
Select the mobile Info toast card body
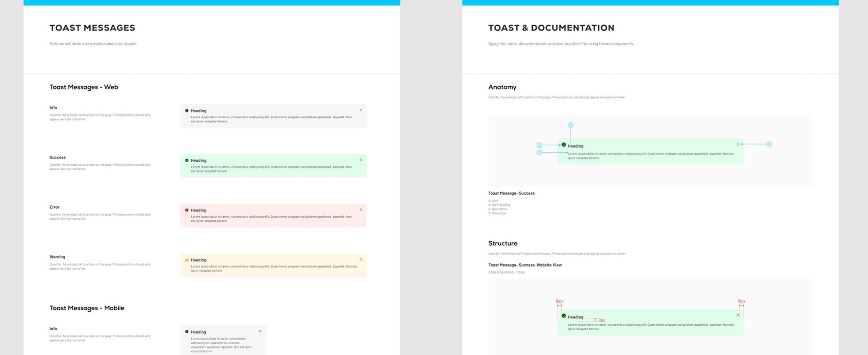223,340
